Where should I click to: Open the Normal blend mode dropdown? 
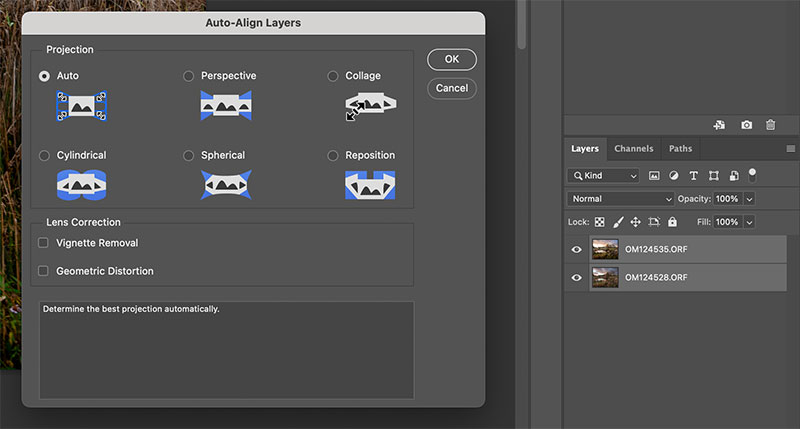pyautogui.click(x=621, y=199)
